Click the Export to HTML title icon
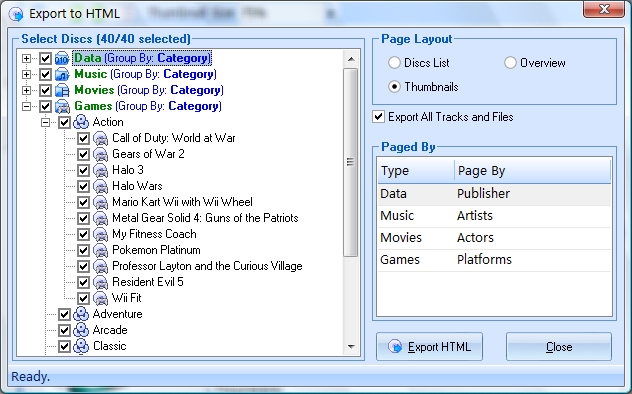The width and height of the screenshot is (632, 394). (x=16, y=14)
